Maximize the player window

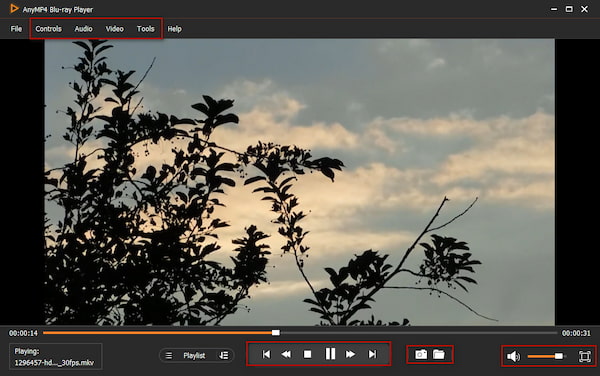coord(569,9)
